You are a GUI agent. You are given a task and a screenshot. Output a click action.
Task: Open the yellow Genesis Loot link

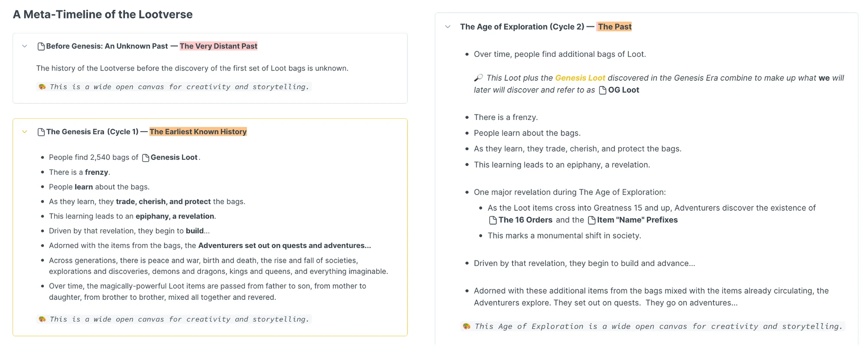(x=580, y=78)
